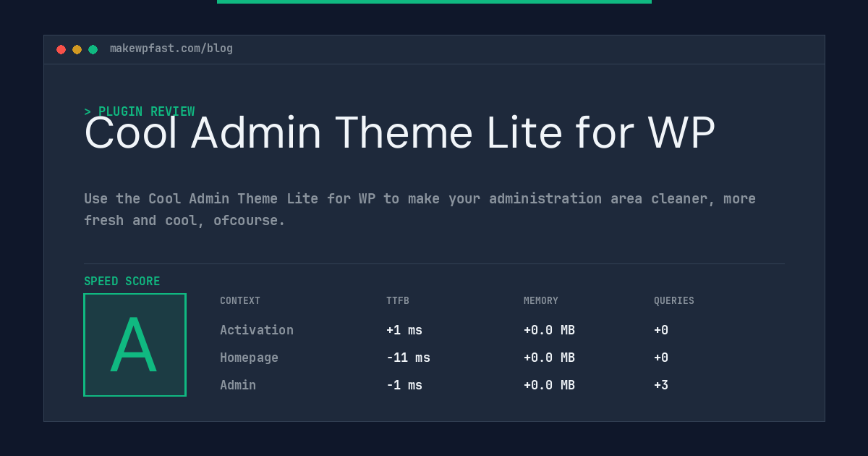Click the green maximize dot
Screen dimensions: 868x456
[x=93, y=49]
